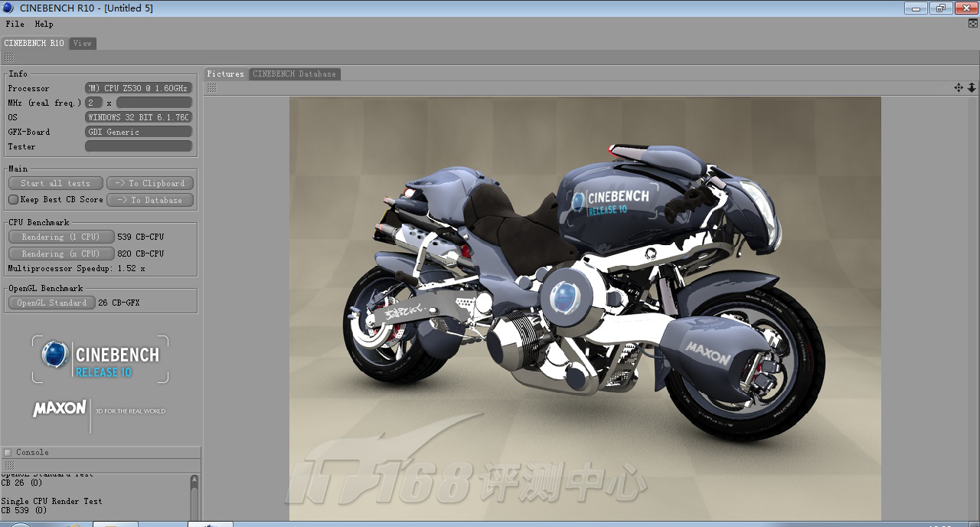This screenshot has width=980, height=527.
Task: Click the Multiprocessor Speedup: 1.52 x text
Action: (x=77, y=269)
